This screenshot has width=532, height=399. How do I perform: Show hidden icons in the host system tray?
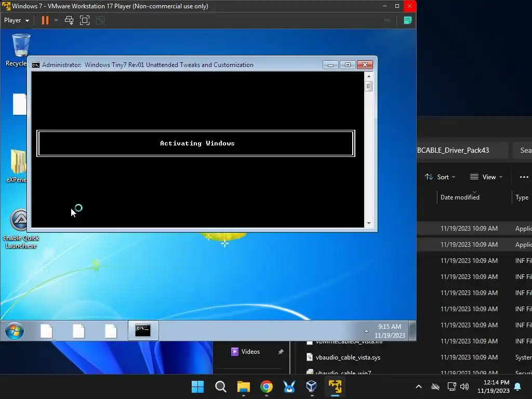coord(419,387)
